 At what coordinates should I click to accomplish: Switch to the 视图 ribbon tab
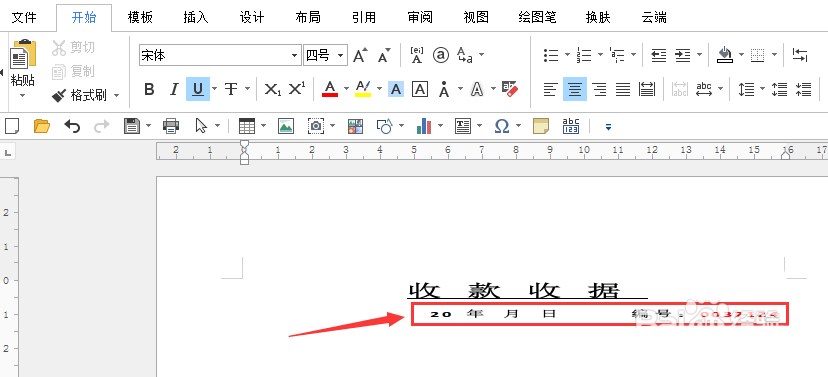click(x=476, y=17)
